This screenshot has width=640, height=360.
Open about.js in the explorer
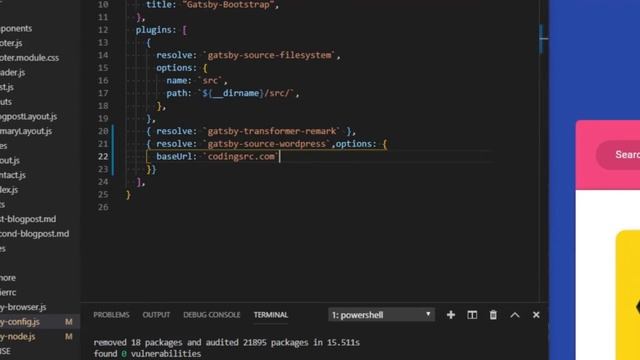pyautogui.click(x=10, y=160)
